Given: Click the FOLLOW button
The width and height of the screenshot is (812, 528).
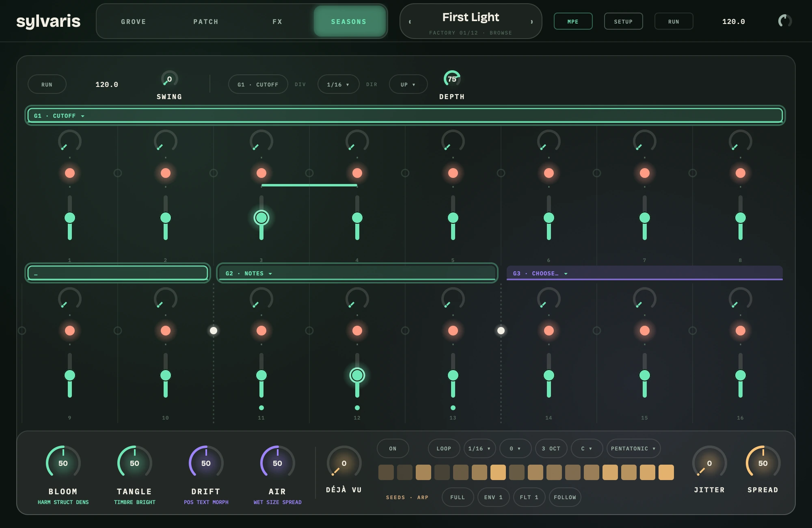Looking at the screenshot, I should [x=565, y=497].
